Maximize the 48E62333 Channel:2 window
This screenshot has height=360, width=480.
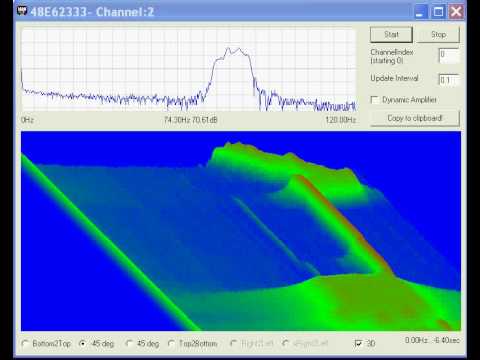pyautogui.click(x=438, y=12)
